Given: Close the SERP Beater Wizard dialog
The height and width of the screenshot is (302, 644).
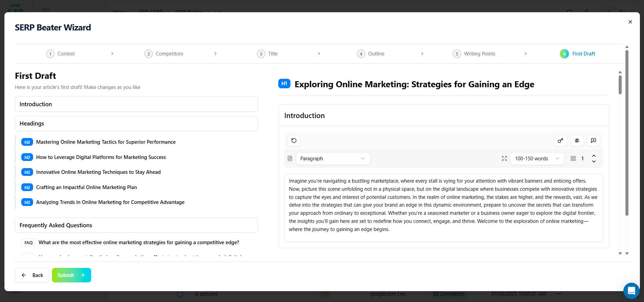Looking at the screenshot, I should tap(630, 22).
